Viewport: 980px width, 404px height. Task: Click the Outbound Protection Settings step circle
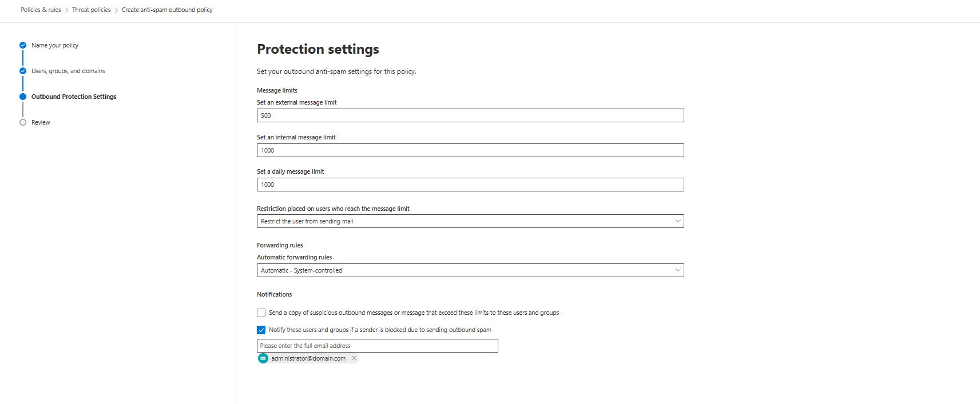[23, 97]
